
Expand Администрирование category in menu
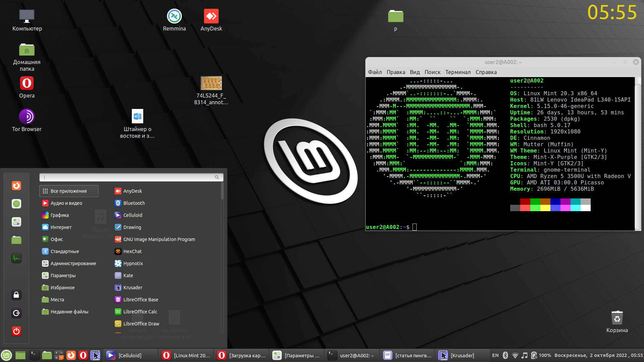coord(74,263)
